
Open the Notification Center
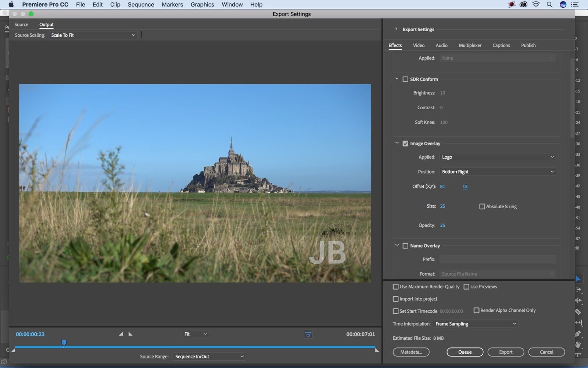pyautogui.click(x=575, y=4)
